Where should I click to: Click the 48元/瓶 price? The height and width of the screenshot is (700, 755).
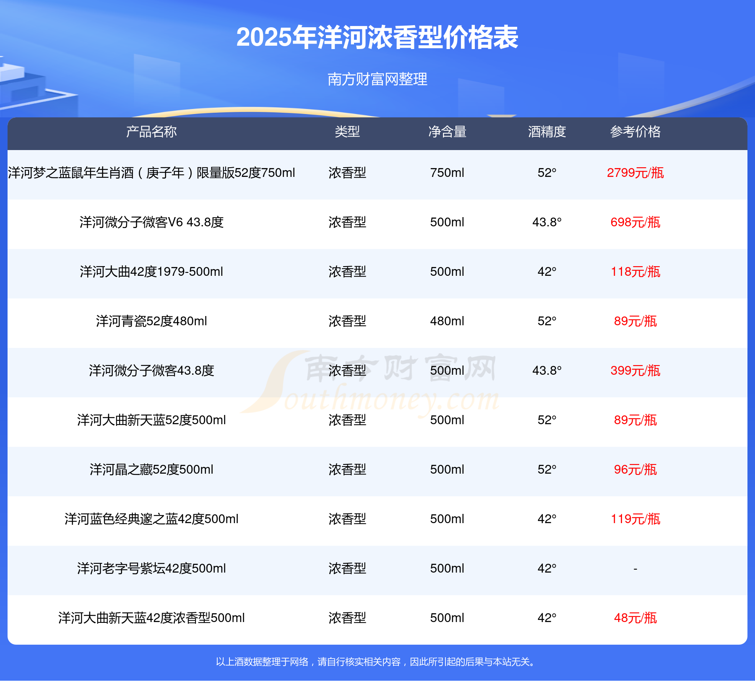point(635,618)
